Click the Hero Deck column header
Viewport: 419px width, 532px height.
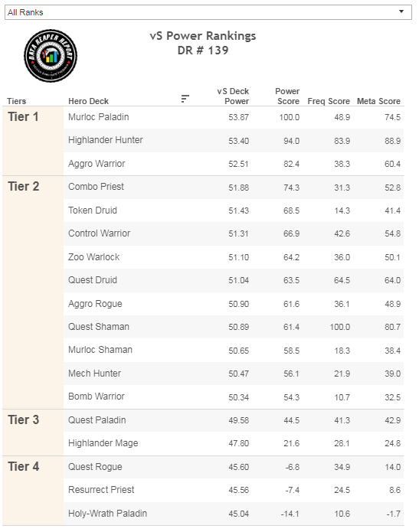(x=88, y=101)
